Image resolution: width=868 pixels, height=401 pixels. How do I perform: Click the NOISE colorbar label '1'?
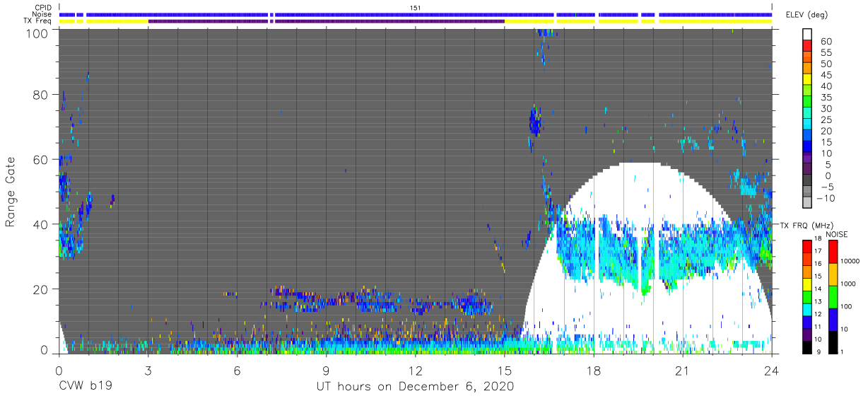coord(842,352)
